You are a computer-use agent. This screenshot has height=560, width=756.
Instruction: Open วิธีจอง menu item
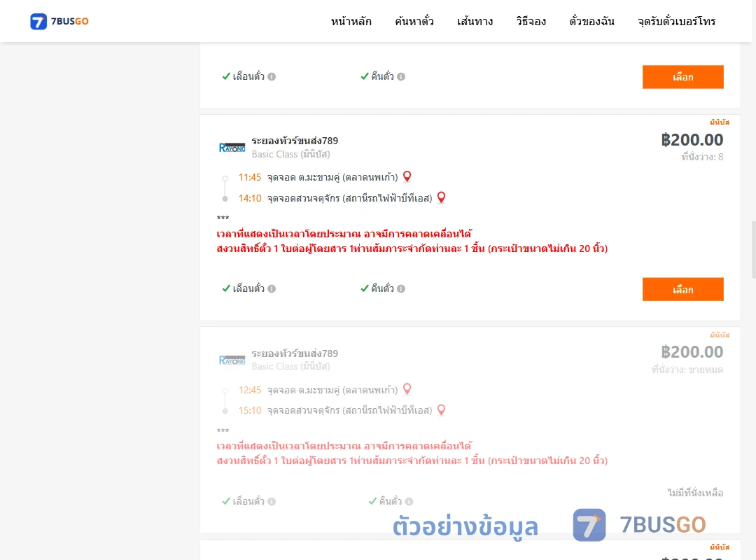[x=531, y=21]
